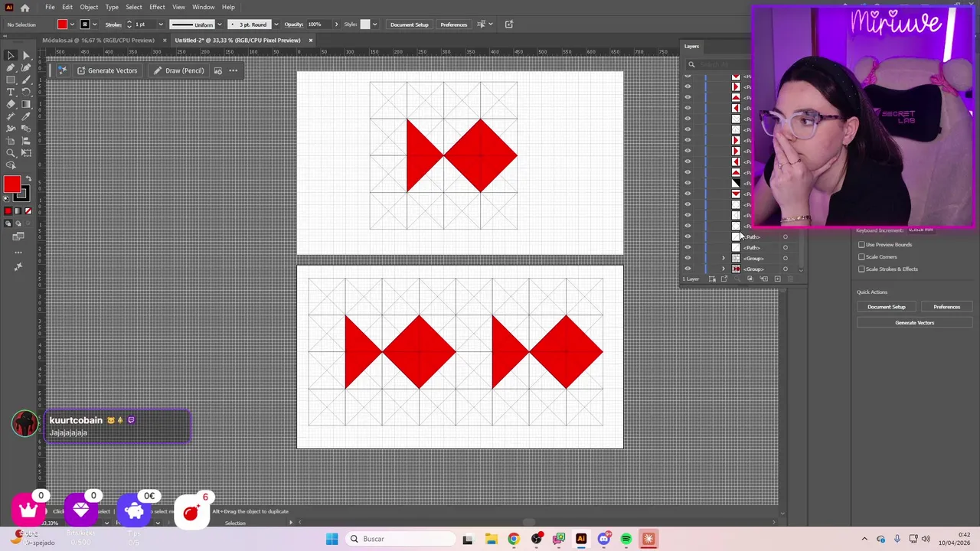Select Draw Behind drawing mode

click(x=18, y=223)
